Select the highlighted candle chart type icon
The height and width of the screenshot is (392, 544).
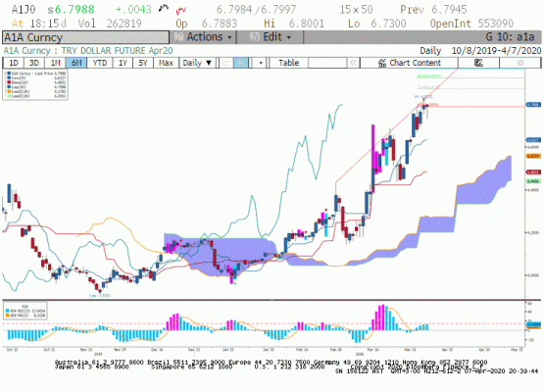pos(241,63)
